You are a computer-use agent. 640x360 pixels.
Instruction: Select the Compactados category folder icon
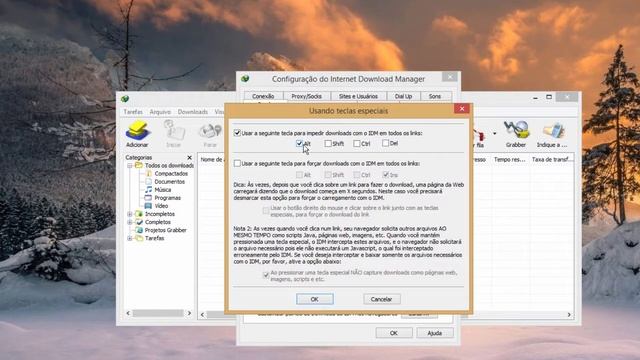tap(149, 173)
